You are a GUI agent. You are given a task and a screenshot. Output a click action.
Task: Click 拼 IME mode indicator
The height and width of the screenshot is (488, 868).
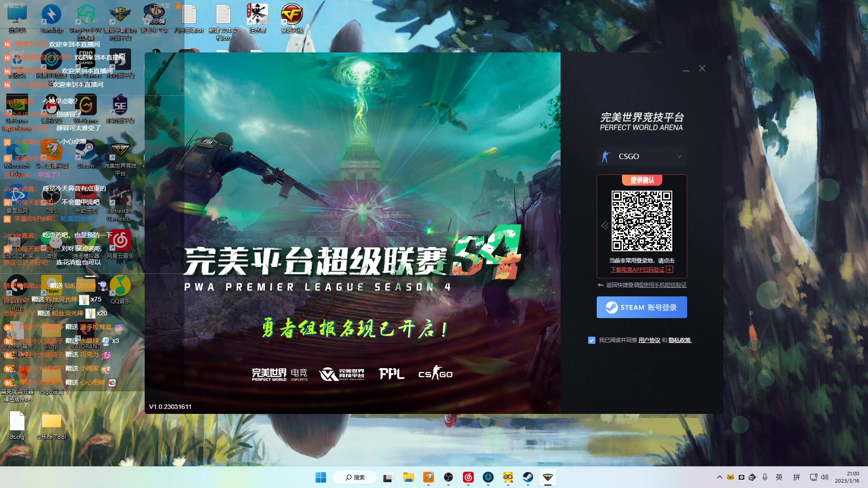point(797,477)
